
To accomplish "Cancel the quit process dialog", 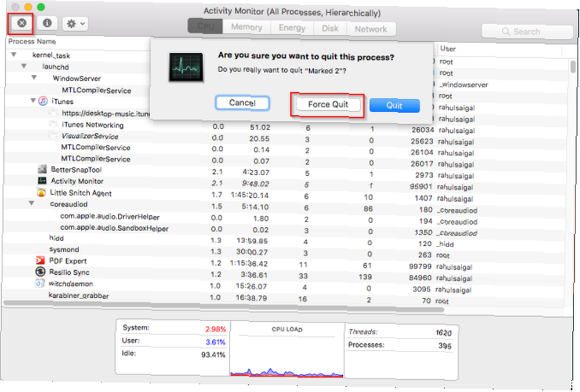I will [x=242, y=103].
